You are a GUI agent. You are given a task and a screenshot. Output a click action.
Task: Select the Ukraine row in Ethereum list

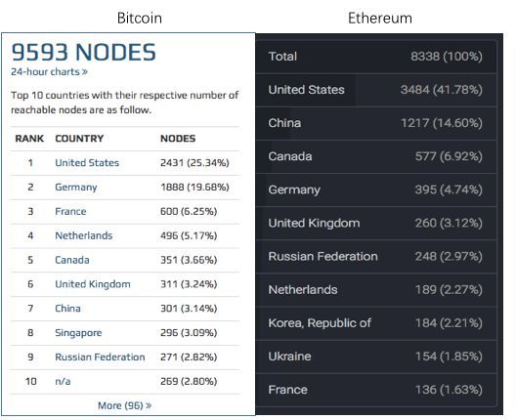[x=375, y=357]
